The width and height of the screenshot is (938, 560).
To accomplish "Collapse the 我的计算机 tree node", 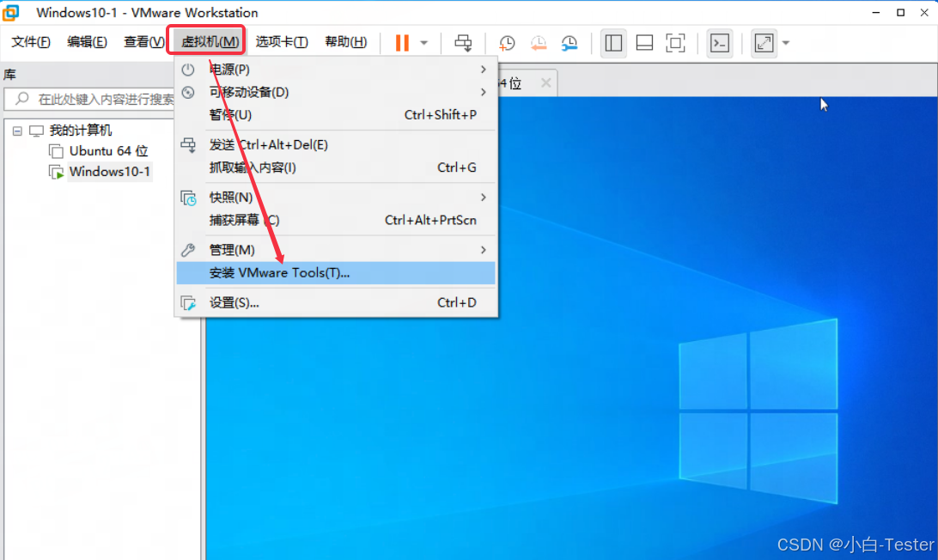I will [x=17, y=131].
